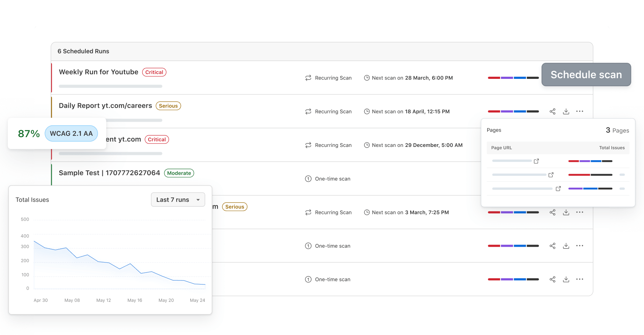Download the last One-time scan report
Viewport: 644px width, 335px height.
(x=566, y=279)
